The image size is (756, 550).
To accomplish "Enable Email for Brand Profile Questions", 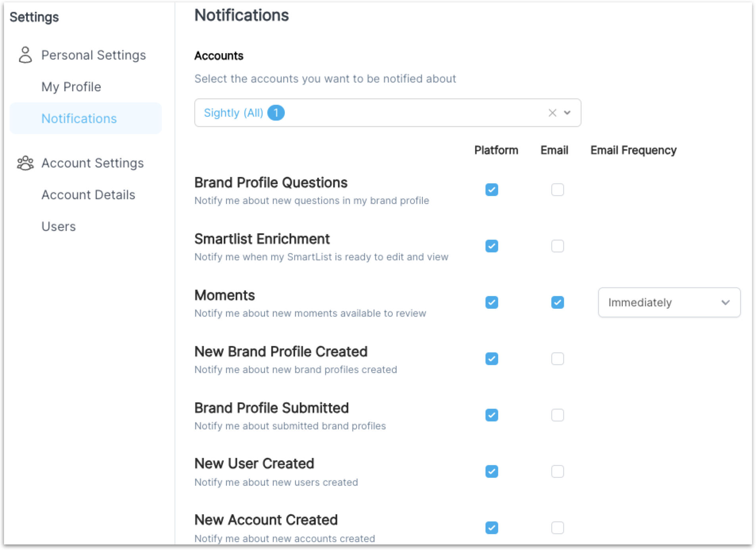I will (x=557, y=190).
